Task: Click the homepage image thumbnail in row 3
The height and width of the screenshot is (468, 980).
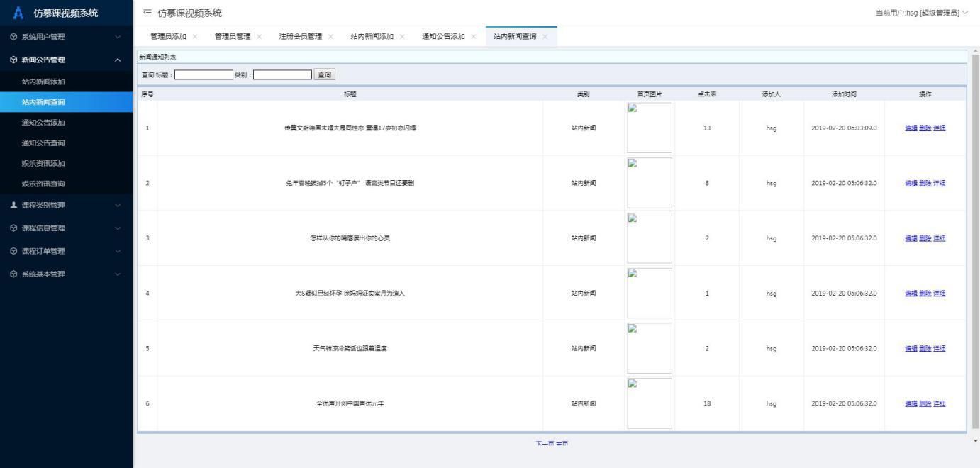Action: click(650, 238)
